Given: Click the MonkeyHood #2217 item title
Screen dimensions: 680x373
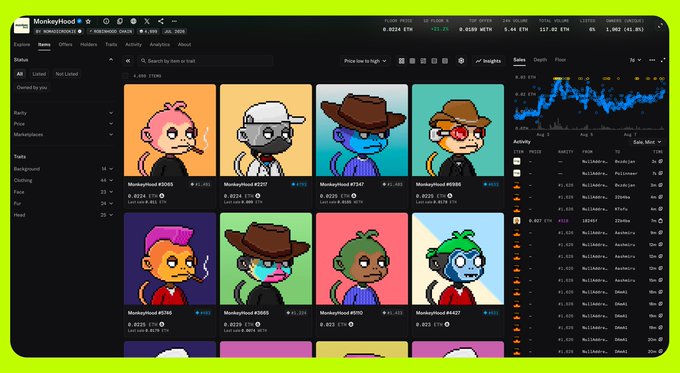Looking at the screenshot, I should tap(246, 185).
